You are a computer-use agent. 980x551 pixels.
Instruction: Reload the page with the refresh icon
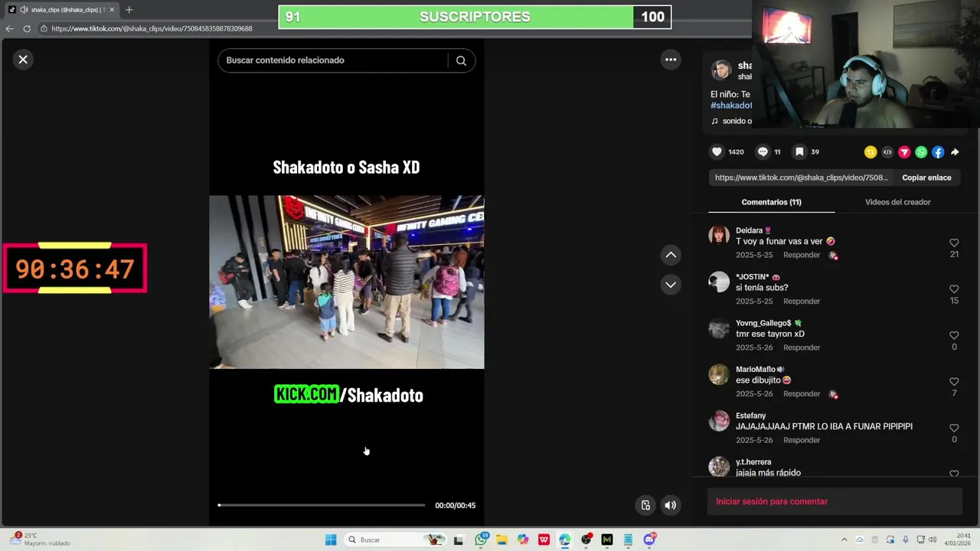pyautogui.click(x=27, y=28)
